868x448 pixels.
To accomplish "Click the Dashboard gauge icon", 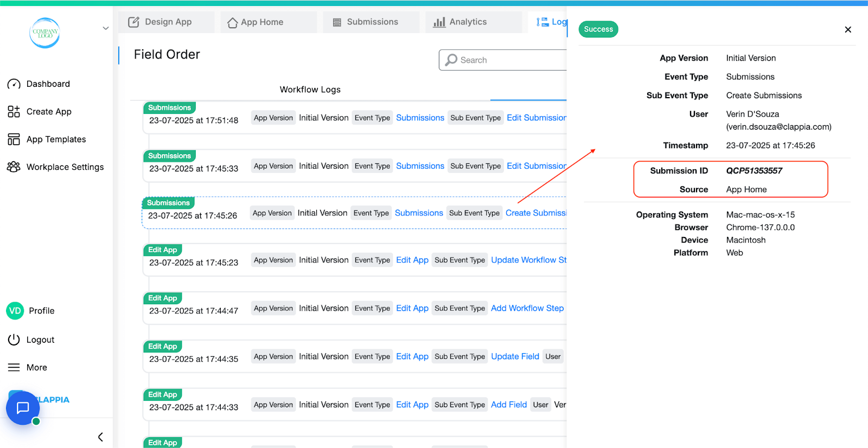I will (x=14, y=84).
